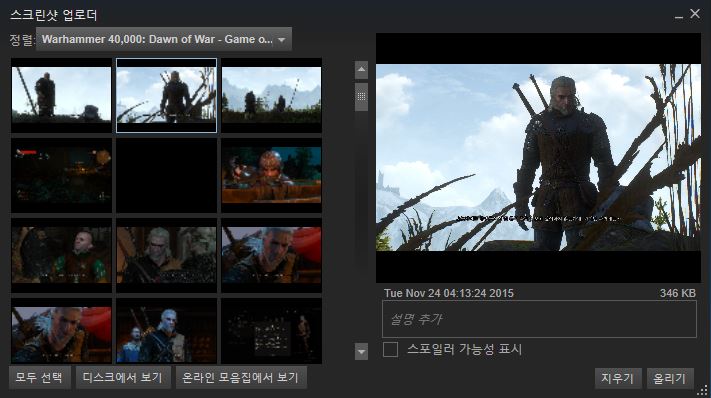
Task: Click the 디스크에서 보기 button
Action: [x=123, y=377]
